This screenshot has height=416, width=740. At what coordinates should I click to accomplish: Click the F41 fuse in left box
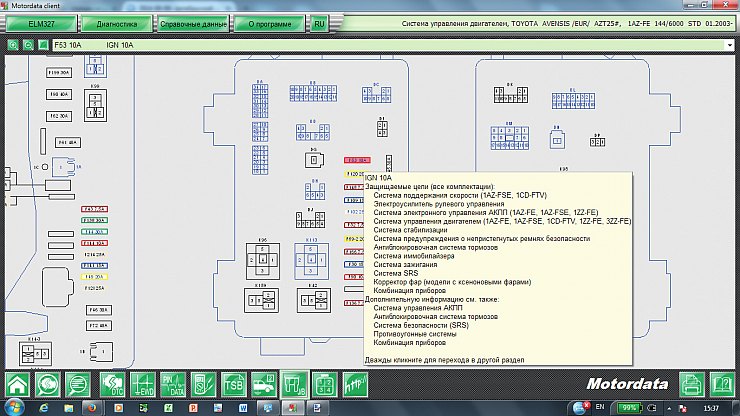point(67,142)
